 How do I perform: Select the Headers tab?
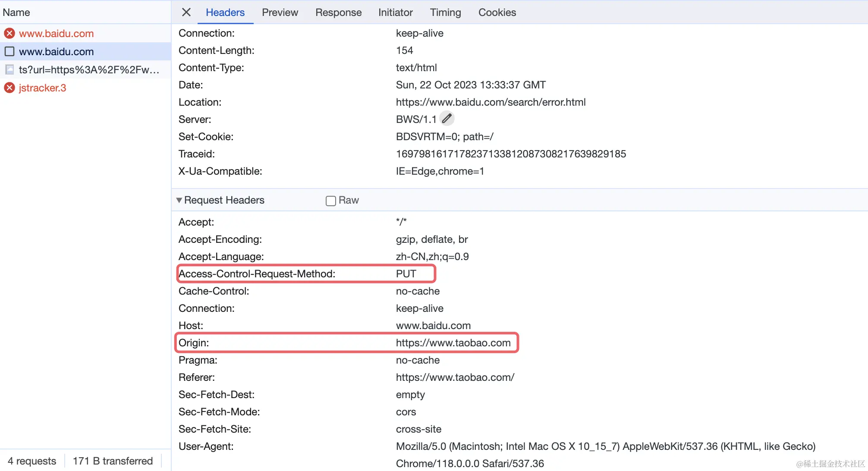click(225, 12)
